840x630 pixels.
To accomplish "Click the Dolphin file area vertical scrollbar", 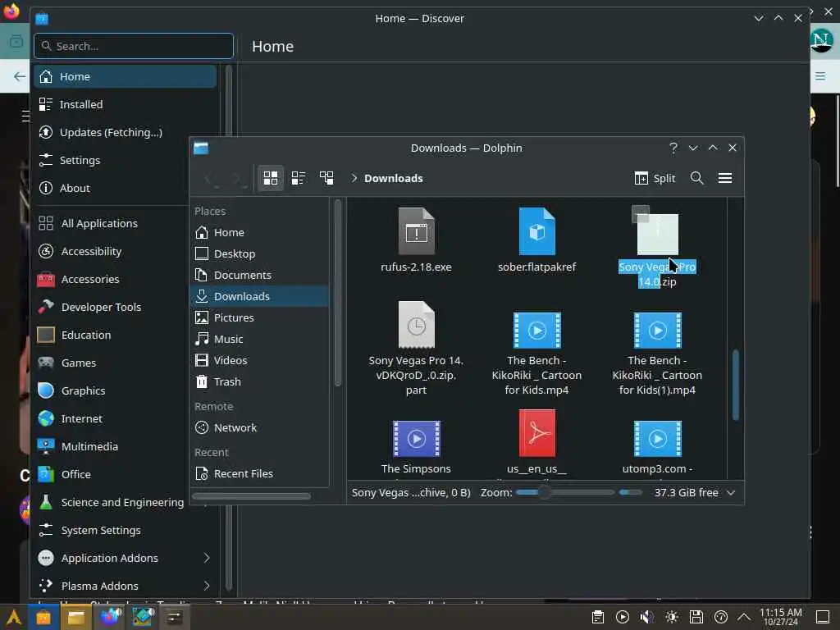I will [x=736, y=385].
